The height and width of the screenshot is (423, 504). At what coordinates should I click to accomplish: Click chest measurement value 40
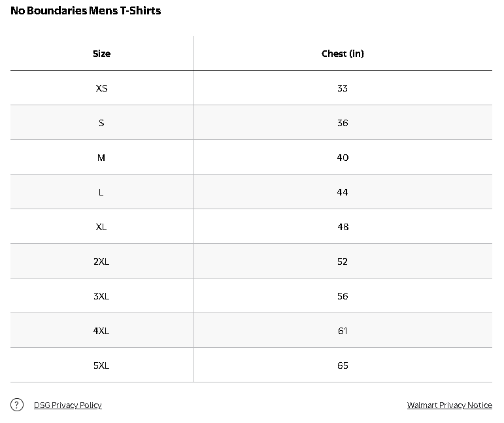tap(343, 158)
